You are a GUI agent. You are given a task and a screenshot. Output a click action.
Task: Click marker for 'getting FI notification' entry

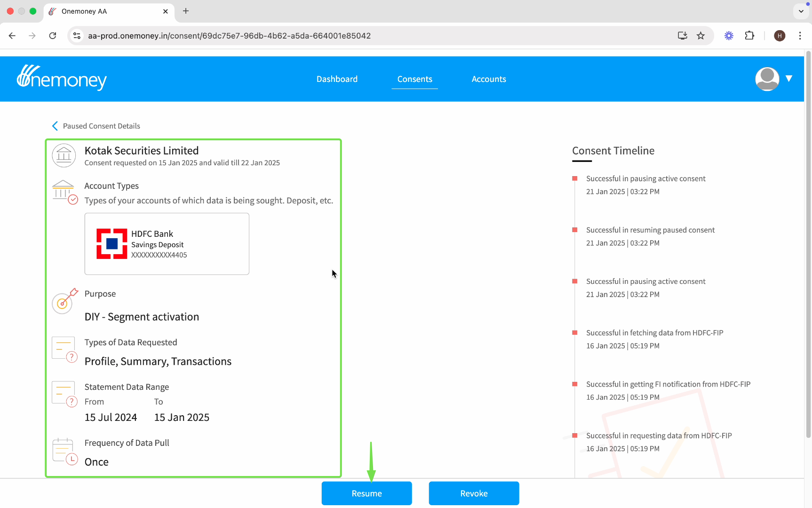tap(574, 384)
